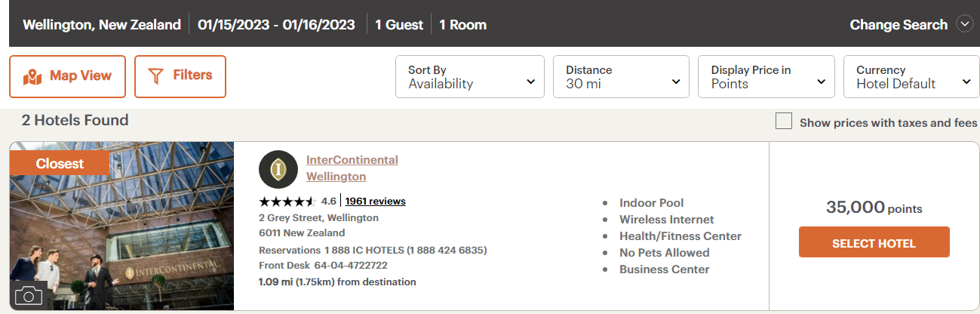The width and height of the screenshot is (980, 314).
Task: Click the star rating of 4.6
Action: point(287,202)
